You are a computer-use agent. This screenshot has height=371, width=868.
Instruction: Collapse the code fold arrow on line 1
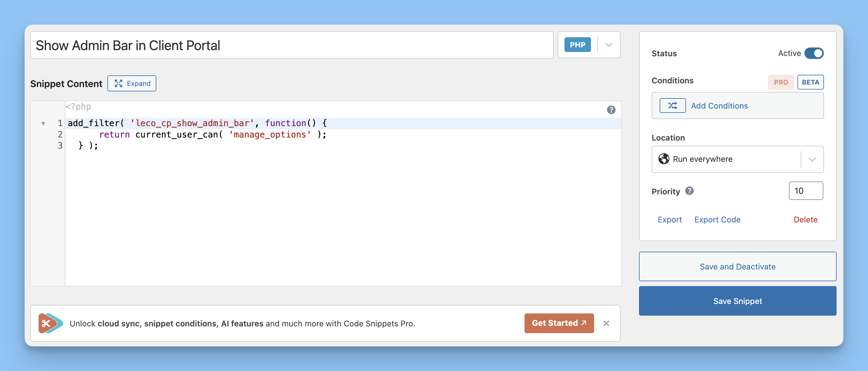43,124
